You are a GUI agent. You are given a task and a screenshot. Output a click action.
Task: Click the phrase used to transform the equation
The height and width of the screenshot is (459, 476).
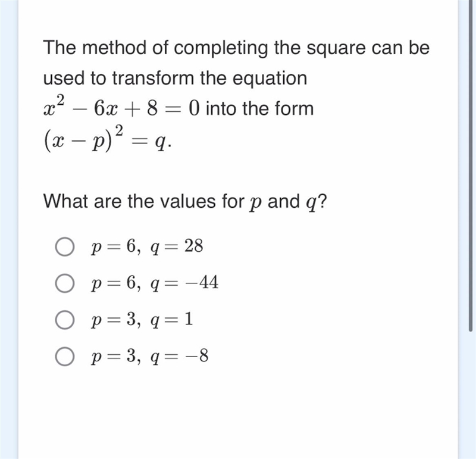[x=175, y=78]
